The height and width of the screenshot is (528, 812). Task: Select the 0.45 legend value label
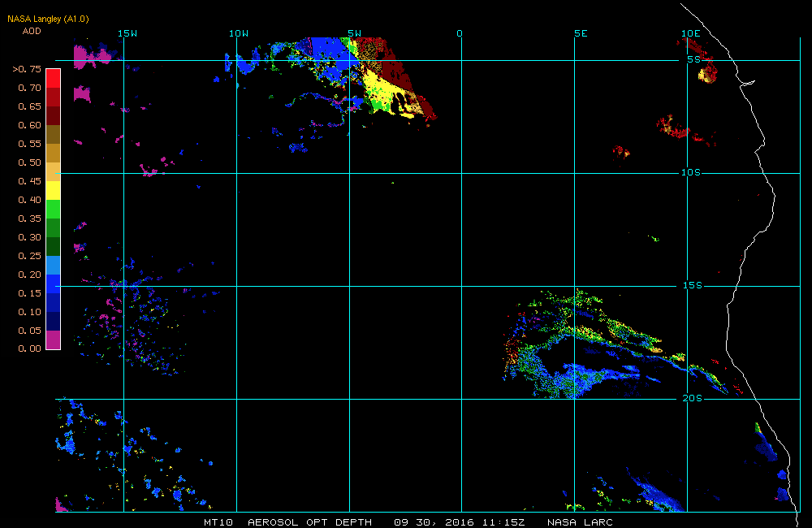click(x=29, y=181)
